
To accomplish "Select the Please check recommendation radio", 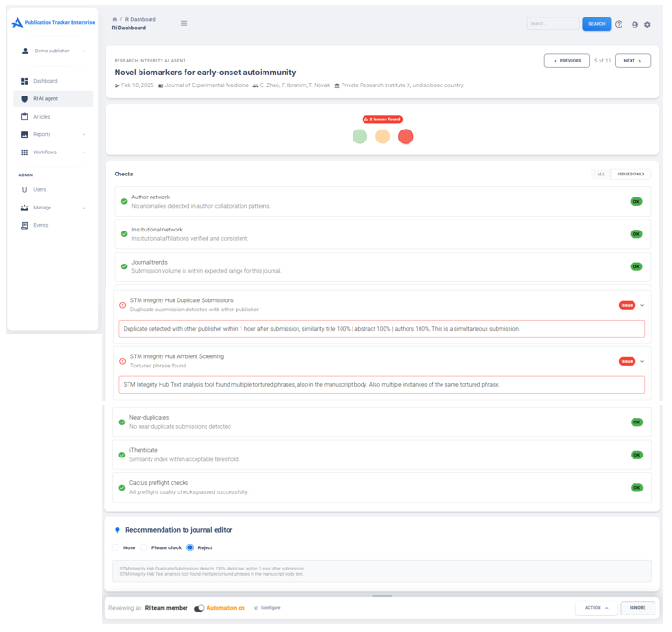I will (144, 547).
